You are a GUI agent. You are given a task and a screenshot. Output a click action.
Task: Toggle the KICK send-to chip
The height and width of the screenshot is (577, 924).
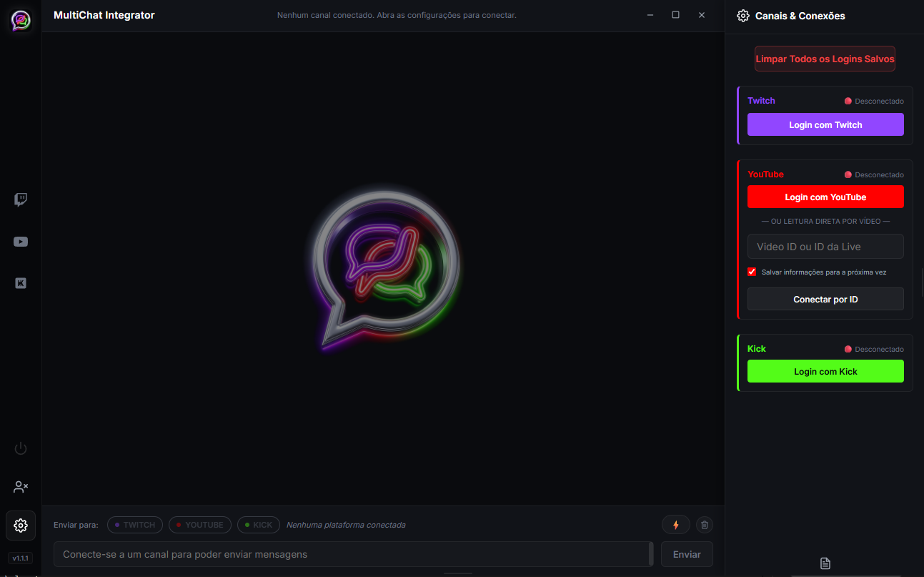pyautogui.click(x=259, y=525)
